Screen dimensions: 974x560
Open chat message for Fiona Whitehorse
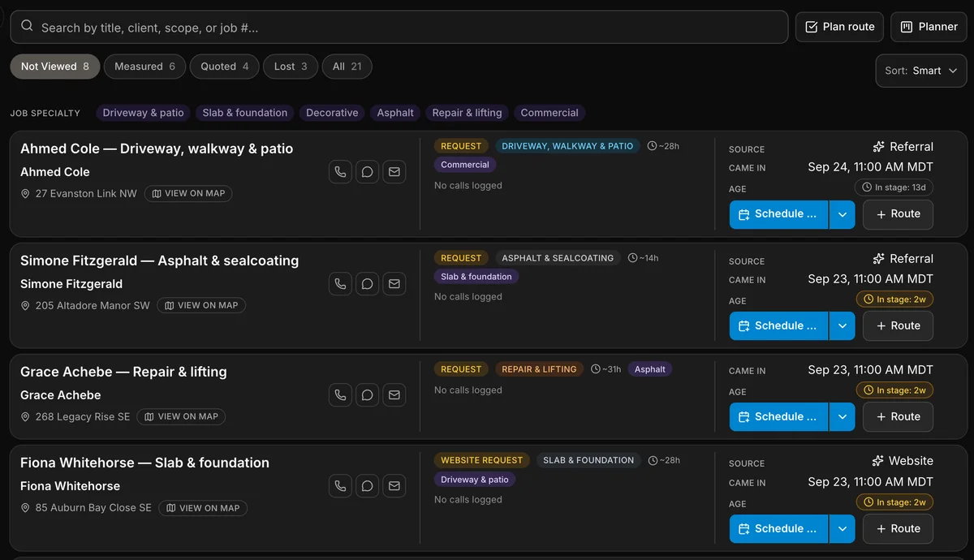(367, 486)
